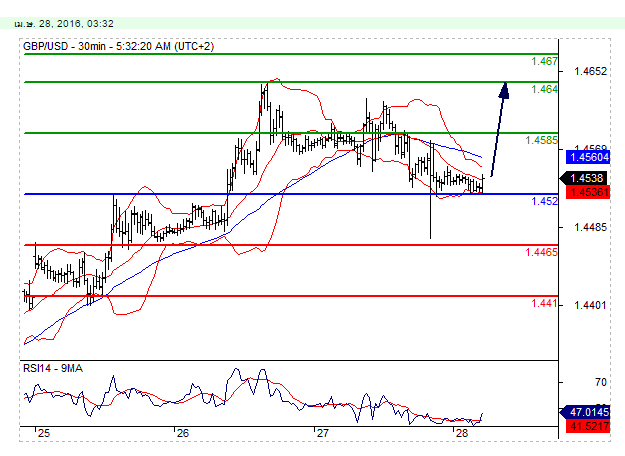Click the 1.452 blue pivot label
Screen dimensions: 625x456
(x=544, y=201)
